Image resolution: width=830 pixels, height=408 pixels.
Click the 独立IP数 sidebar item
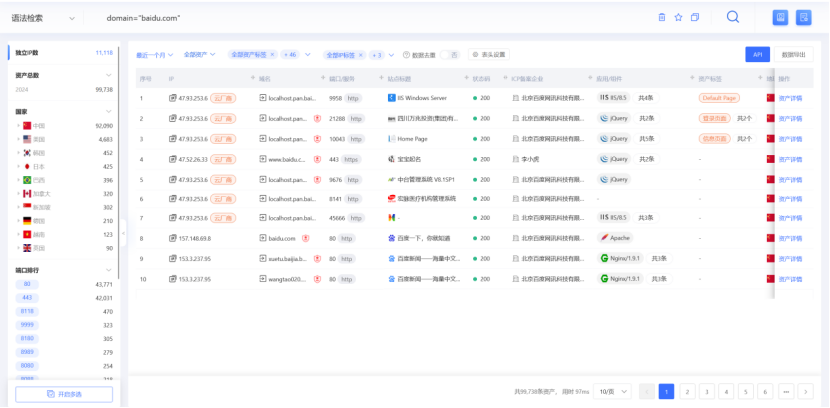64,53
